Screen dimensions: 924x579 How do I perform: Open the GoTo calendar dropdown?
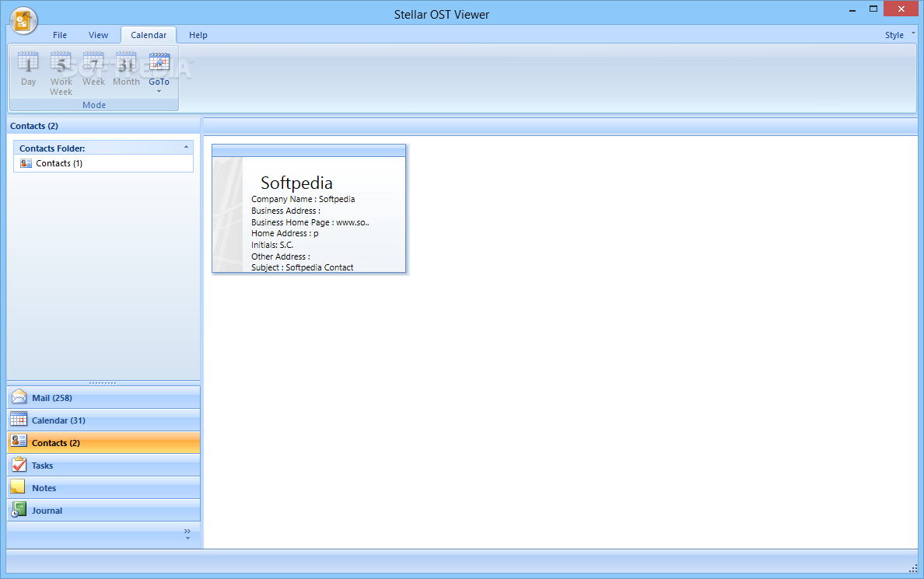(159, 72)
